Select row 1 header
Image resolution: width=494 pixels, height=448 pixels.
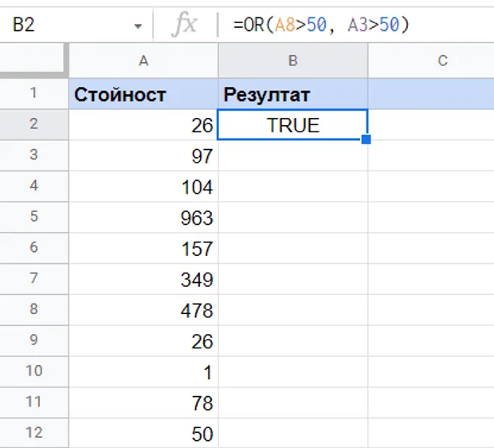pos(33,93)
